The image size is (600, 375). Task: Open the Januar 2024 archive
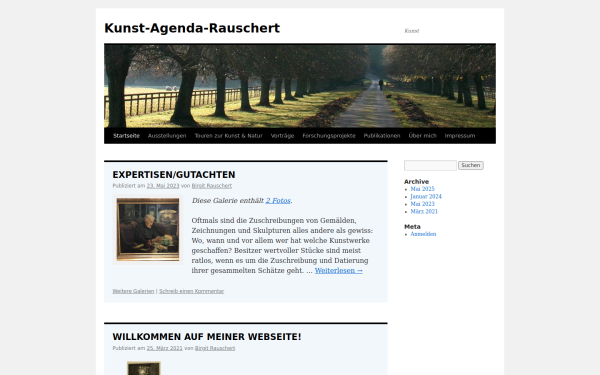426,197
